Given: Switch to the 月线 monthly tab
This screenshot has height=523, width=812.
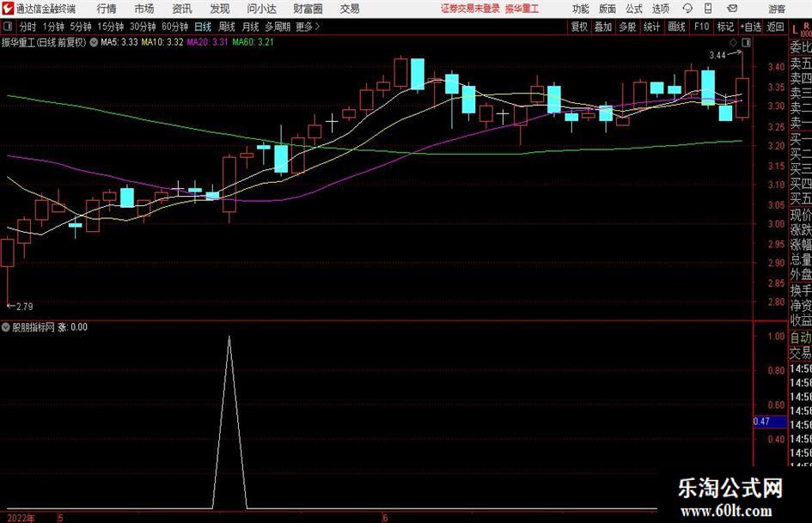Looking at the screenshot, I should click(x=251, y=27).
